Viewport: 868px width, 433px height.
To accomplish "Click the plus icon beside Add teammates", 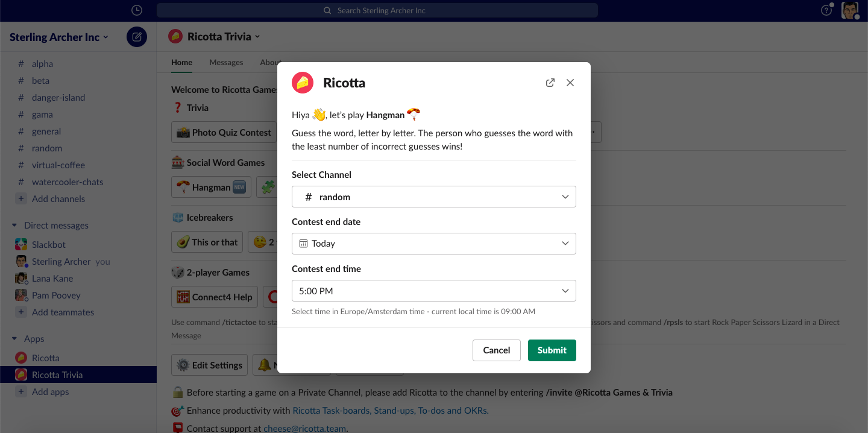I will click(21, 312).
